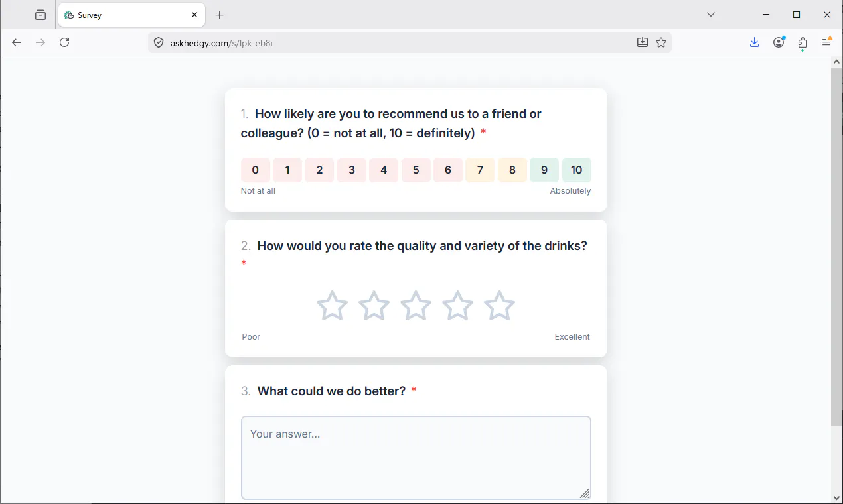Open the extensions puzzle icon
The width and height of the screenshot is (843, 504).
[x=803, y=42]
